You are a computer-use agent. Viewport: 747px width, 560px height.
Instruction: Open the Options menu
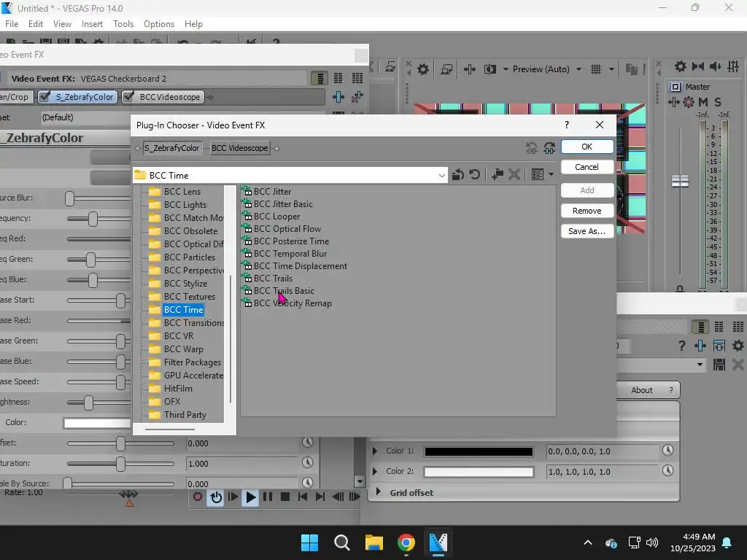click(x=159, y=24)
